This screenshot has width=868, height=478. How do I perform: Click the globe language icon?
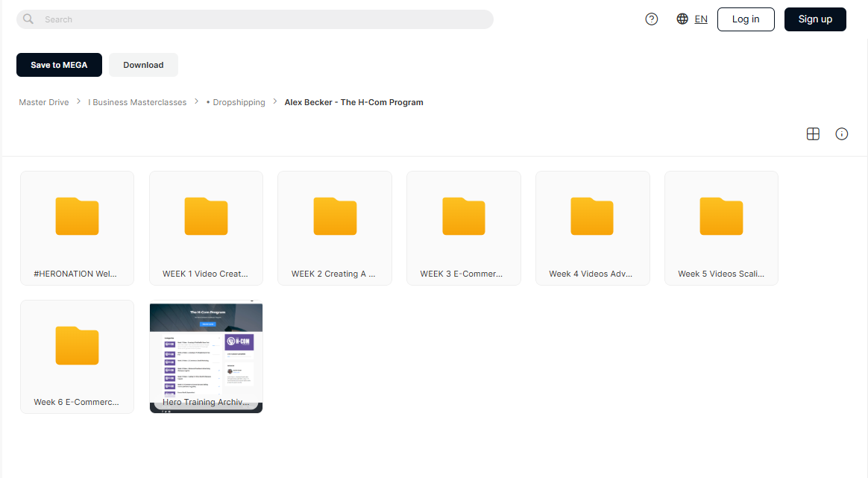682,19
